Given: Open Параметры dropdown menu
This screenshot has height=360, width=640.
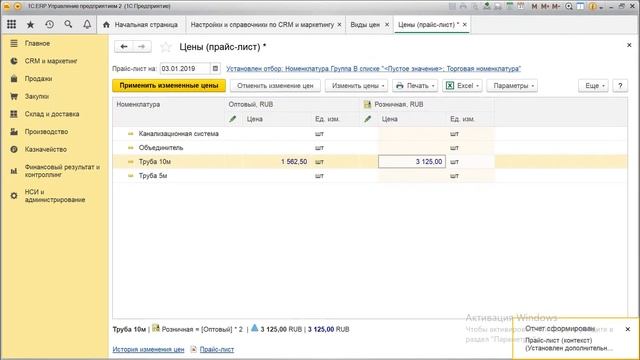Looking at the screenshot, I should (512, 86).
